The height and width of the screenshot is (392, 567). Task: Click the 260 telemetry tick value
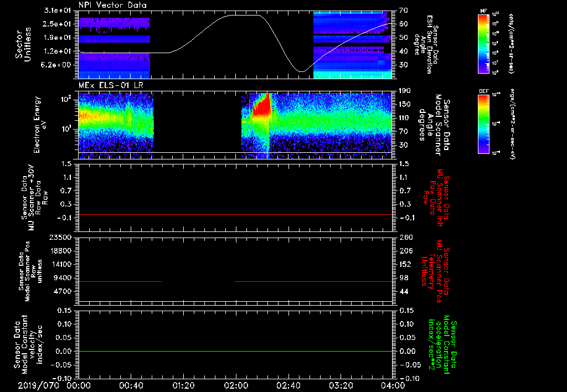[405, 237]
